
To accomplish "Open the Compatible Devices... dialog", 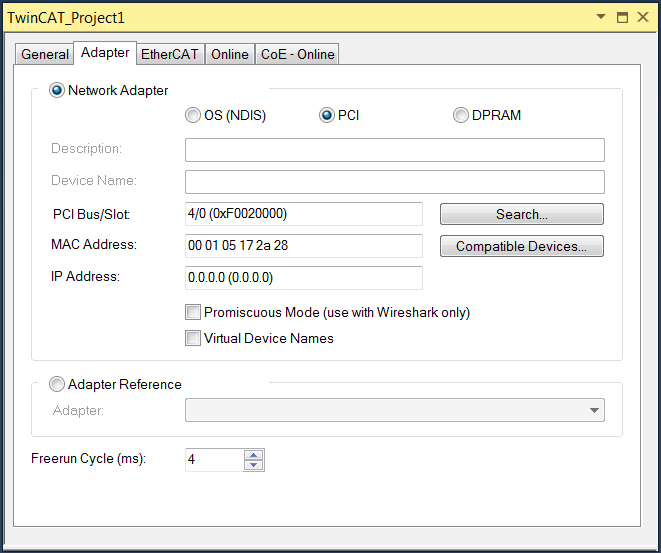I will [521, 246].
